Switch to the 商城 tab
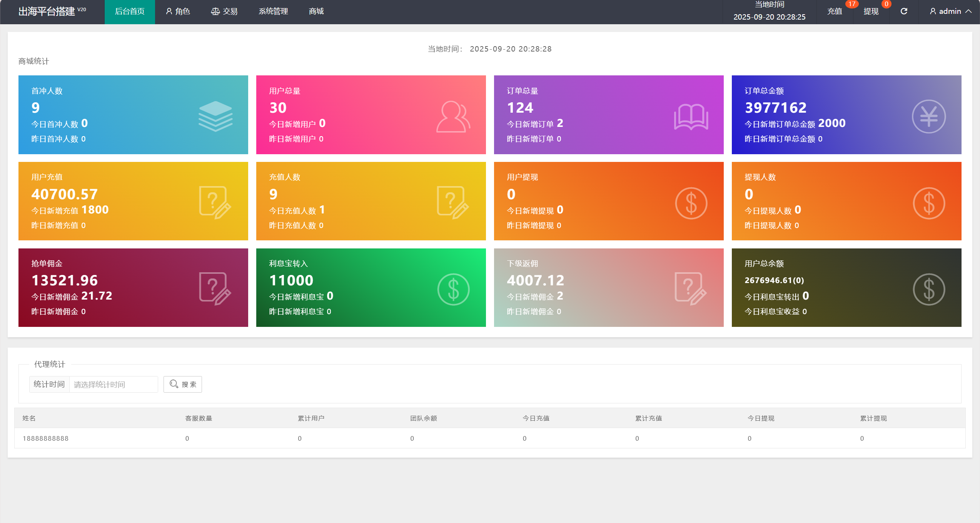The image size is (980, 523). click(x=316, y=12)
